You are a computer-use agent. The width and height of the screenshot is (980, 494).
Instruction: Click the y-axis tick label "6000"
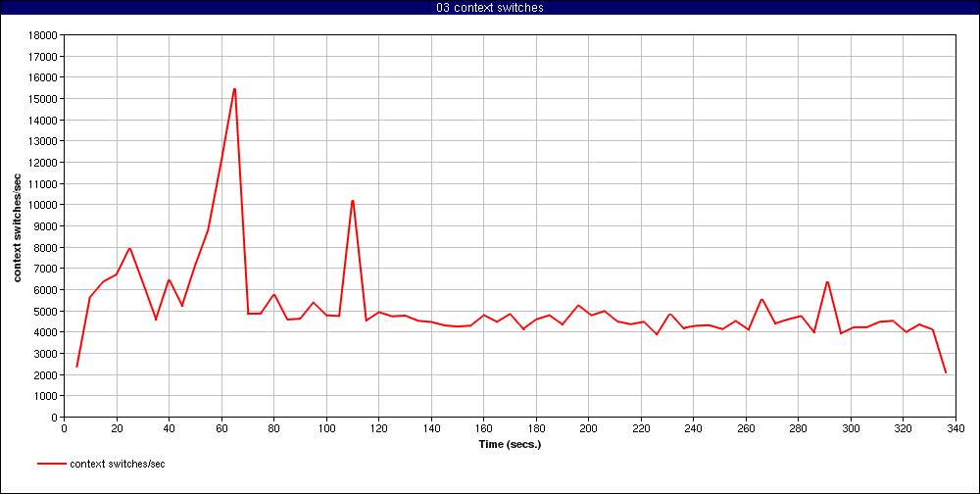[46, 289]
